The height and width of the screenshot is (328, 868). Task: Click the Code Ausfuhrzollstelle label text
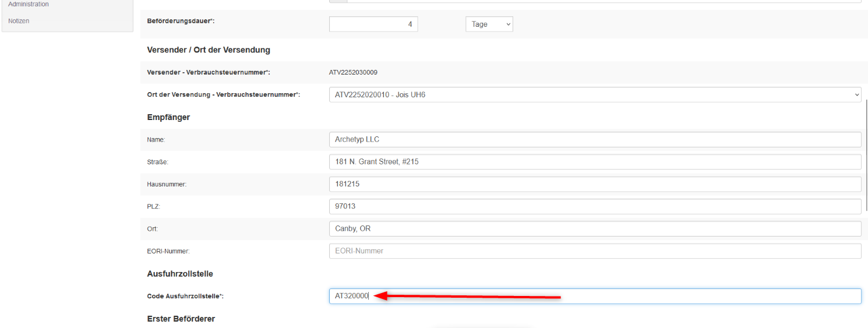[185, 297]
